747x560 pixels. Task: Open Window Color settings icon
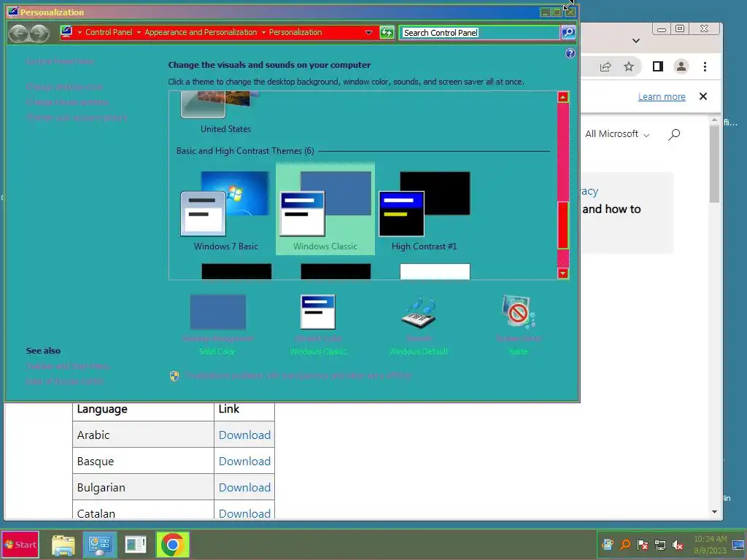[x=318, y=312]
